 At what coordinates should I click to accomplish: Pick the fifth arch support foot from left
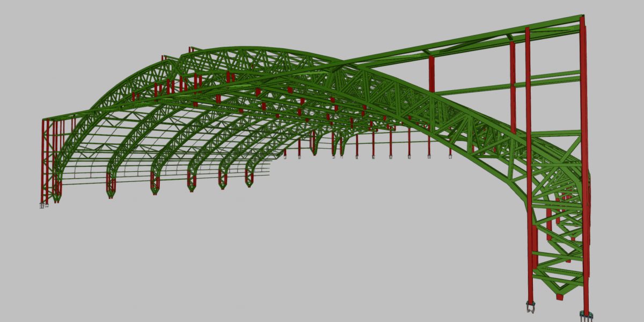click(249, 178)
